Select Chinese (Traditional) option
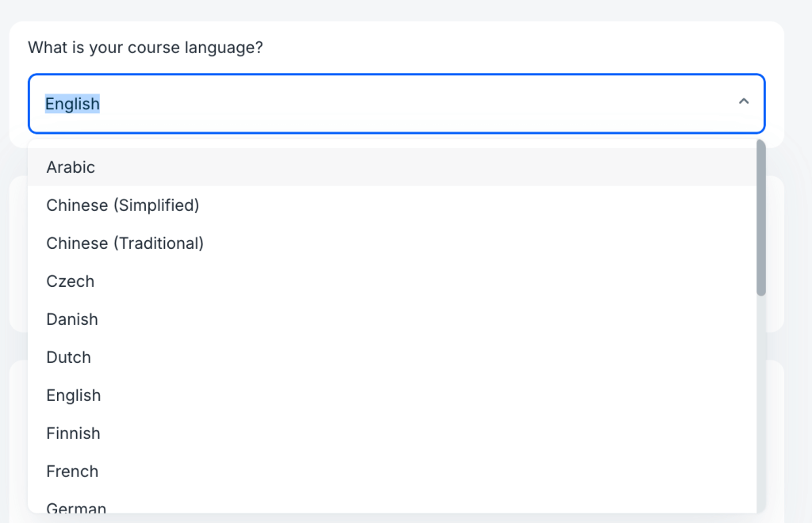Screen dimensions: 812x523 124,243
